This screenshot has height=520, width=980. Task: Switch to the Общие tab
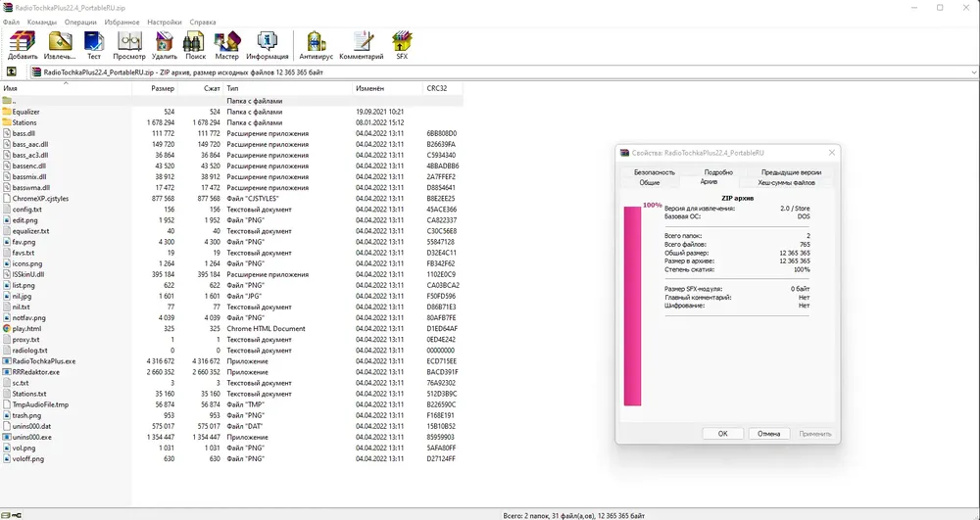(x=650, y=183)
